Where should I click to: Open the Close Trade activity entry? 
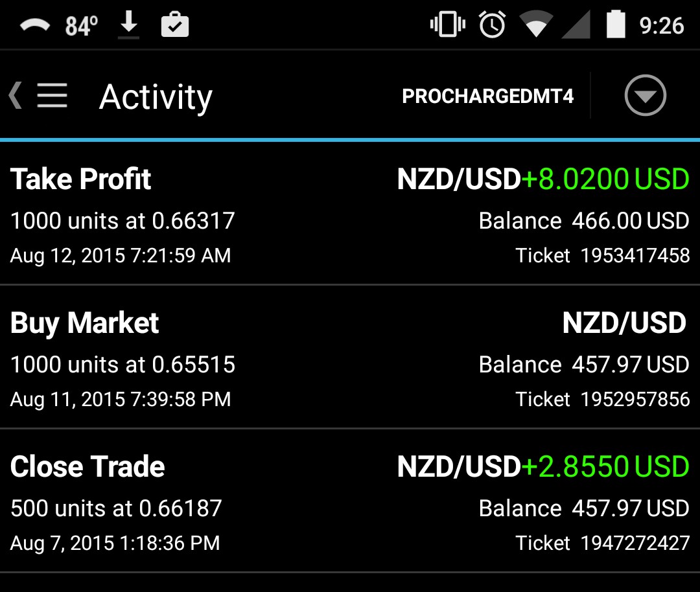click(88, 466)
